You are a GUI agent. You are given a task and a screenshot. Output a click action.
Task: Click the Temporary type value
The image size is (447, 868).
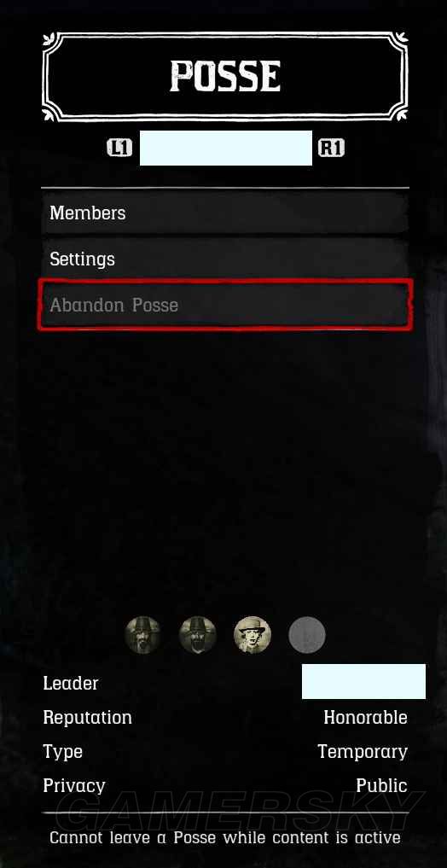pos(363,752)
